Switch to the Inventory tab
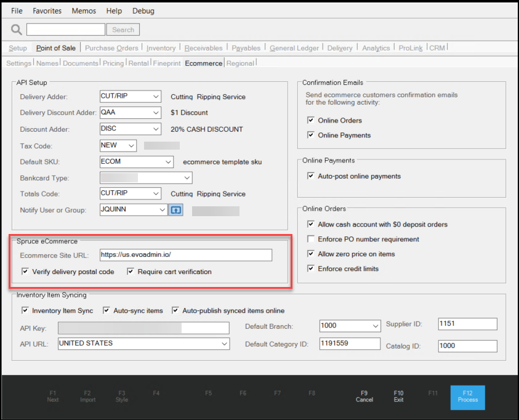Viewport: 519px width, 420px height. (161, 48)
